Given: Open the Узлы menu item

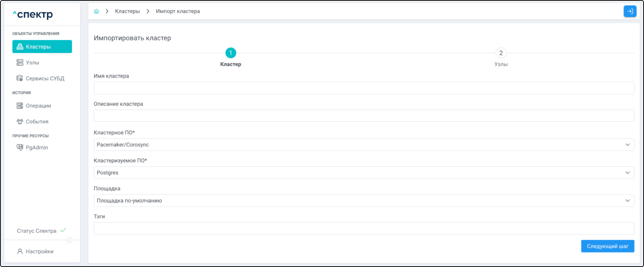Looking at the screenshot, I should (x=42, y=63).
